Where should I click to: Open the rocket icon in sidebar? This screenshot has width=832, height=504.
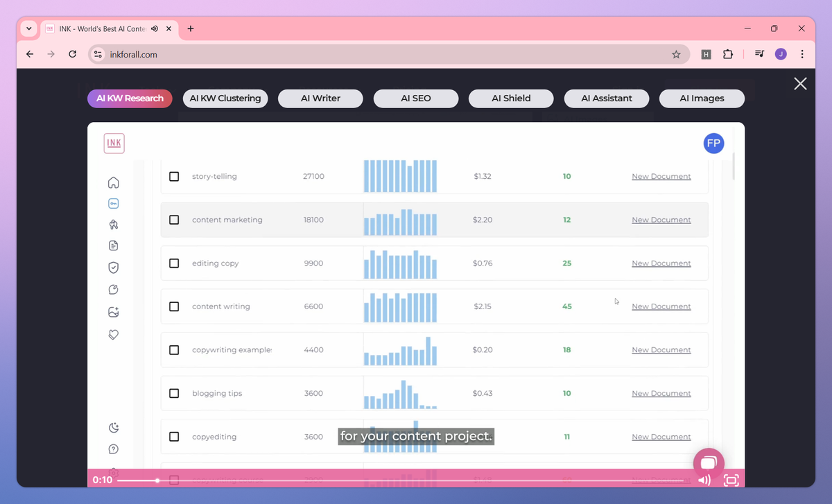(114, 225)
